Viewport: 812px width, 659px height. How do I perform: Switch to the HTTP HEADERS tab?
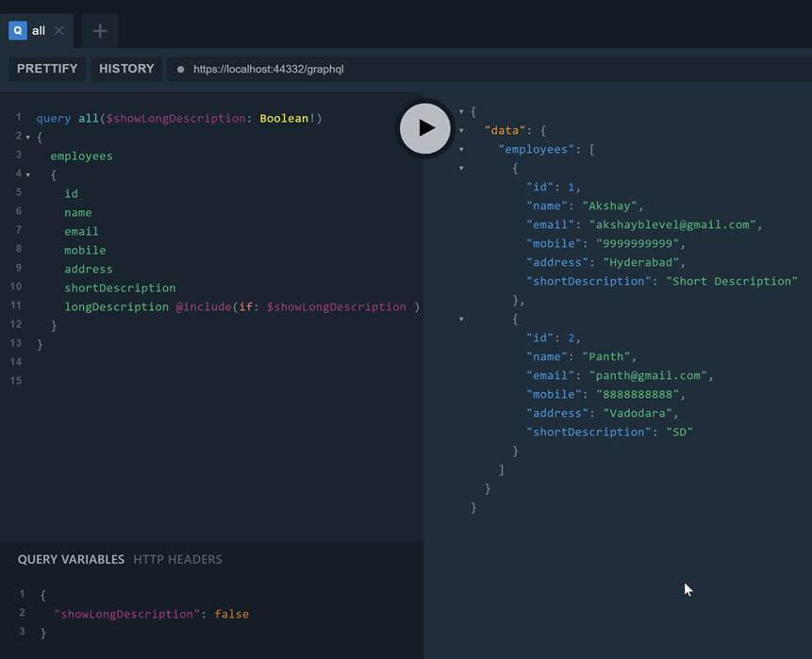(x=176, y=559)
